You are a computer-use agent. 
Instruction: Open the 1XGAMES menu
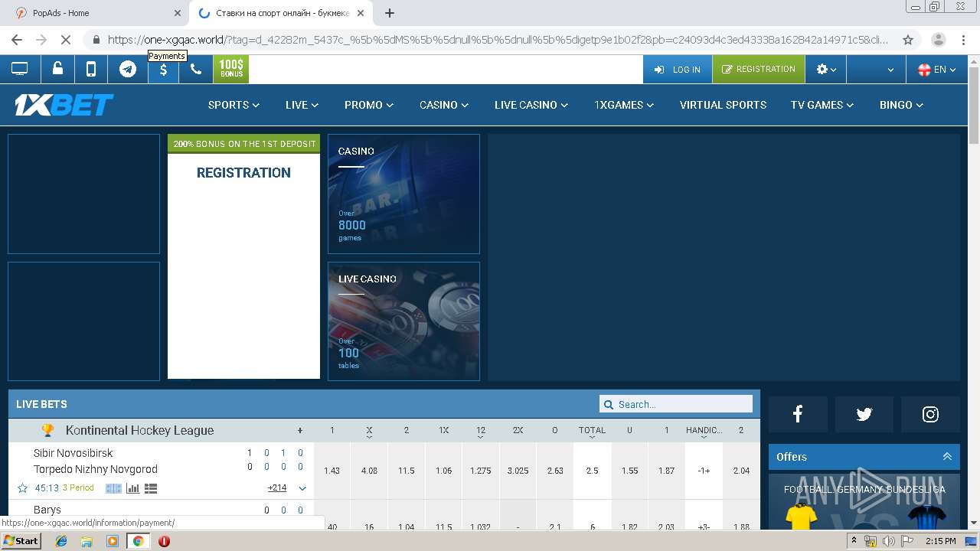624,105
